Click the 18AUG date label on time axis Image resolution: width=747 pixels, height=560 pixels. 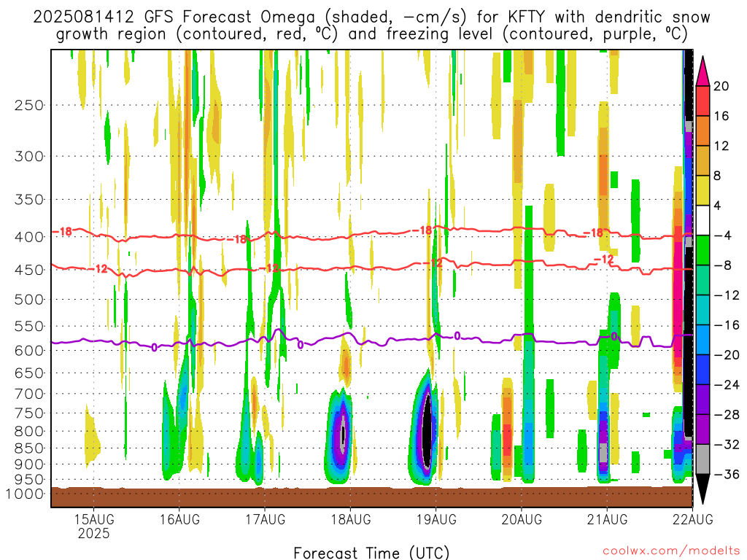(351, 519)
